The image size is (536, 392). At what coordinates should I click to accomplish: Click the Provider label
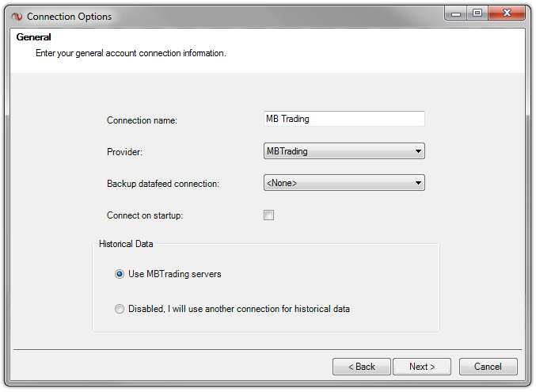[x=124, y=152]
